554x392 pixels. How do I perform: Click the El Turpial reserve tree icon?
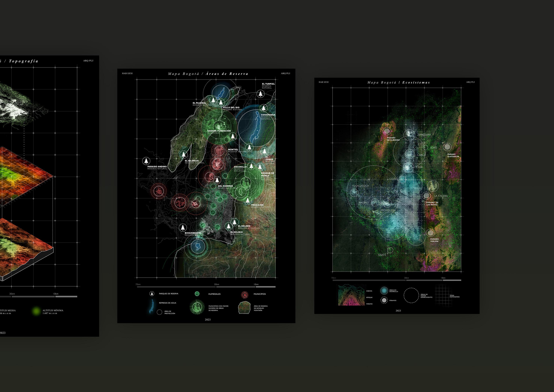pyautogui.click(x=260, y=94)
